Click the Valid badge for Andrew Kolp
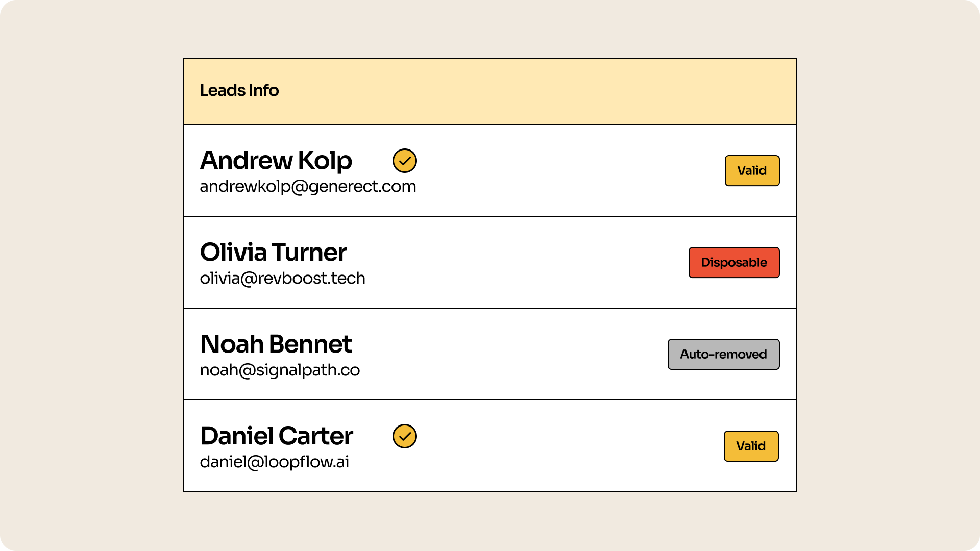This screenshot has width=980, height=551. click(x=752, y=171)
